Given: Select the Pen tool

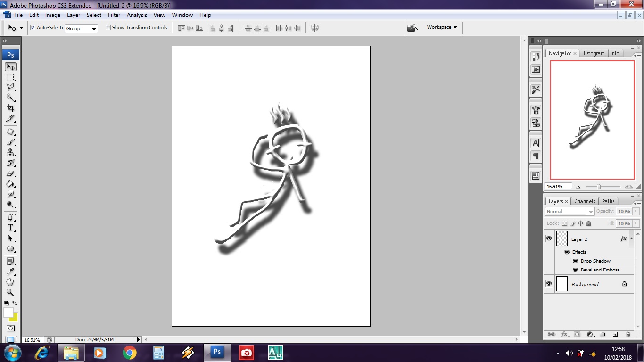Looking at the screenshot, I should tap(10, 218).
